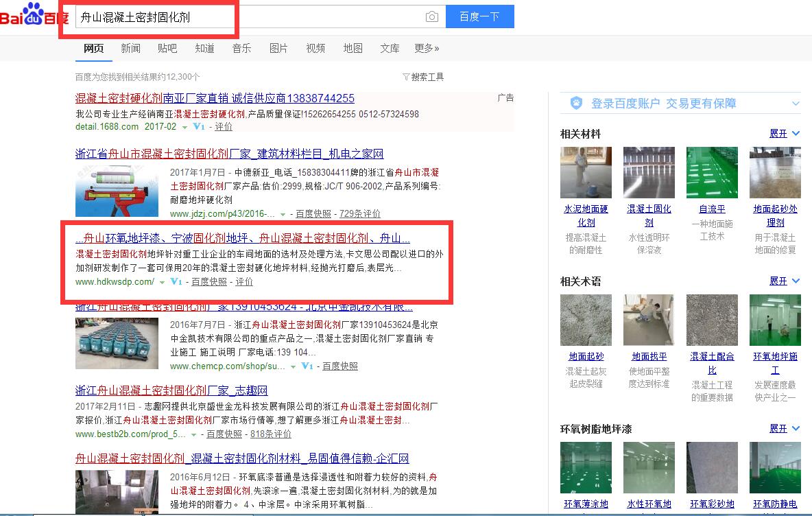The image size is (812, 516).
Task: Collapse the 登录百度账户 banner chevron
Action: click(796, 104)
